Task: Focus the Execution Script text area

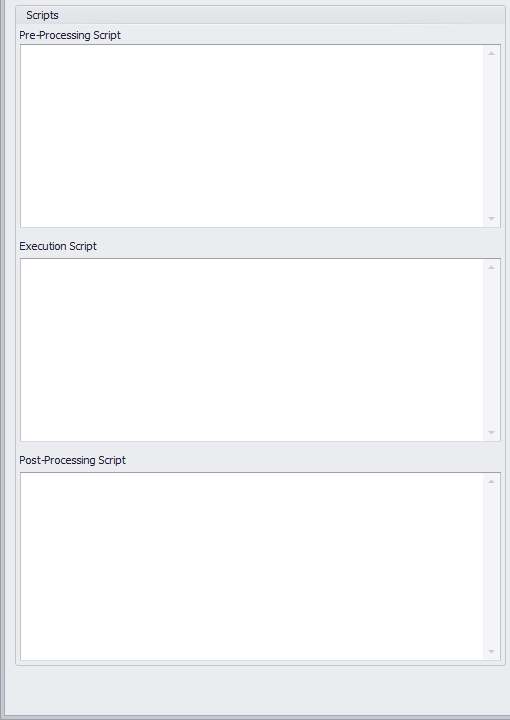Action: (x=252, y=350)
